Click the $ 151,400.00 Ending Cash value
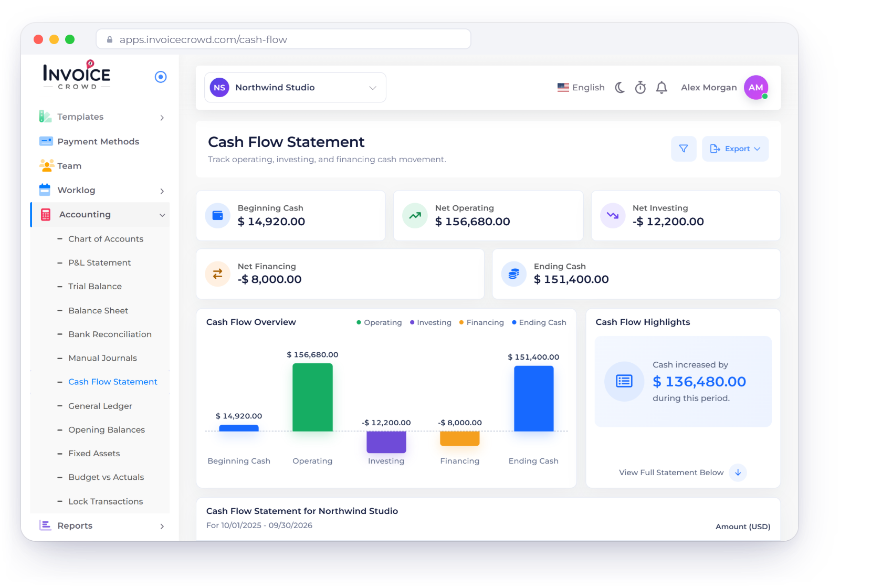 point(571,280)
